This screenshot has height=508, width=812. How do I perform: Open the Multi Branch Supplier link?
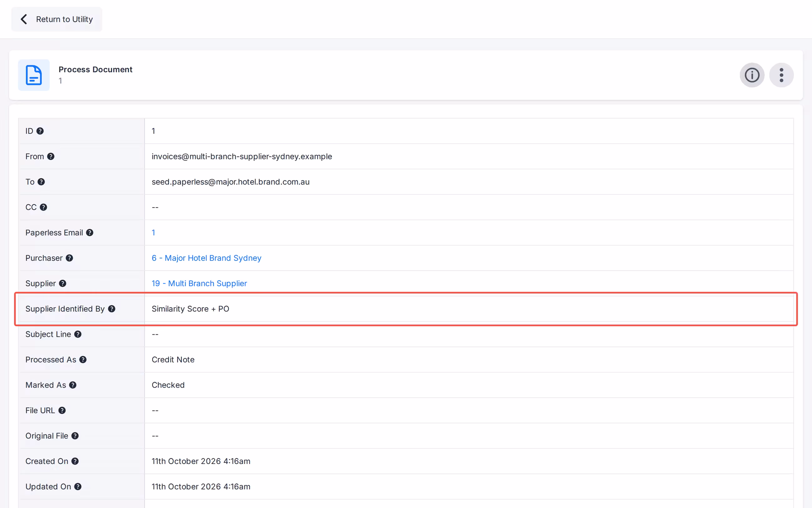199,284
